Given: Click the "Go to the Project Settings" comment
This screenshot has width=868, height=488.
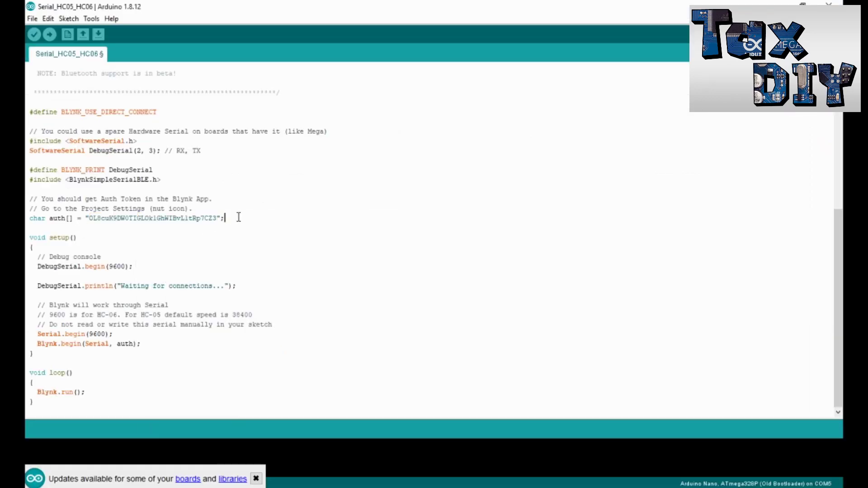Looking at the screenshot, I should [111, 209].
